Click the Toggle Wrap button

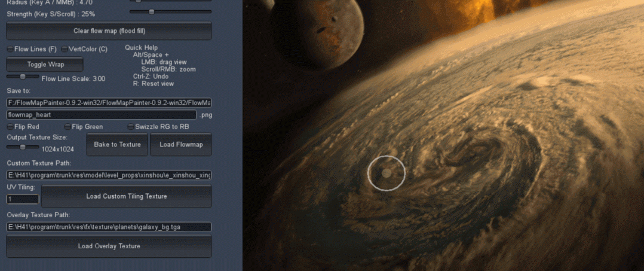click(45, 65)
